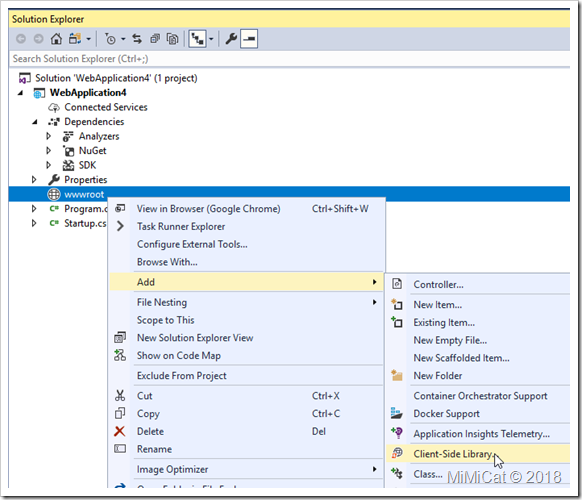The height and width of the screenshot is (500, 582).
Task: Click the Analyzers icon in the tree
Action: point(68,136)
